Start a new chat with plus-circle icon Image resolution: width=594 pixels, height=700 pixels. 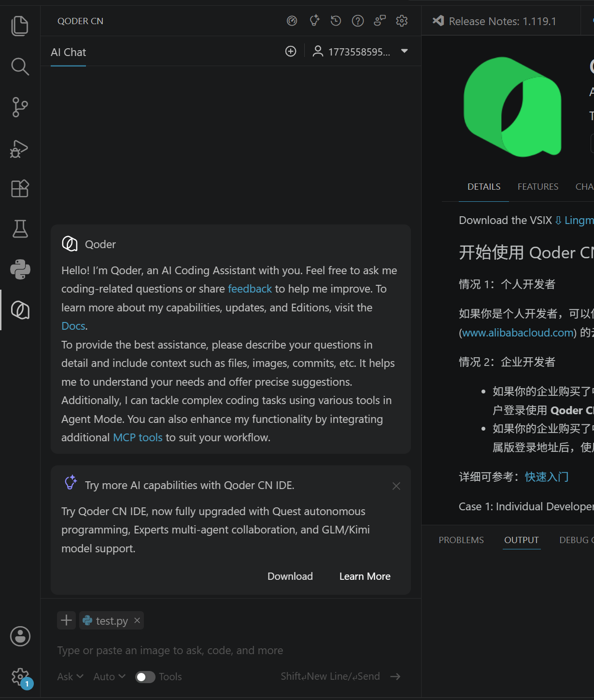(x=291, y=51)
